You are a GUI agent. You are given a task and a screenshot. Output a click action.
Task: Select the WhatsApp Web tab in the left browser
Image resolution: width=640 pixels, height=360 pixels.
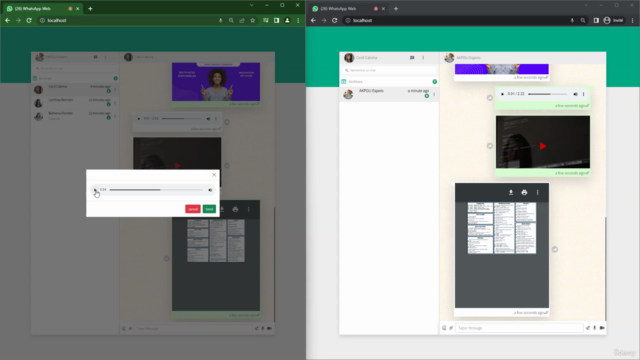coord(43,9)
